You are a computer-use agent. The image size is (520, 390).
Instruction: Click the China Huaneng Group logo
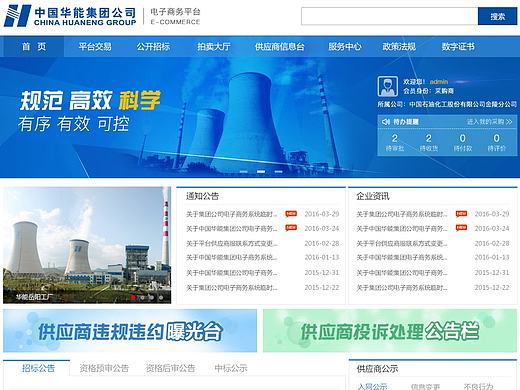[70, 16]
